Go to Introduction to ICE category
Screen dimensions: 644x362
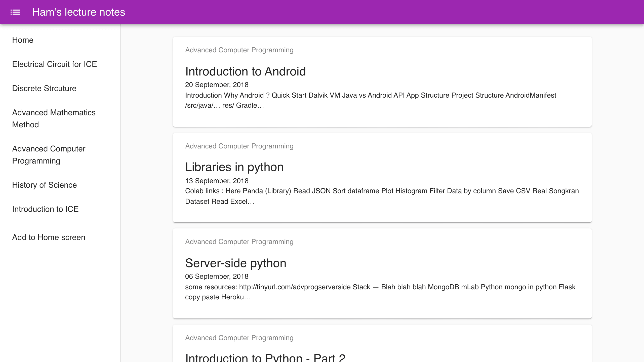coord(46,209)
